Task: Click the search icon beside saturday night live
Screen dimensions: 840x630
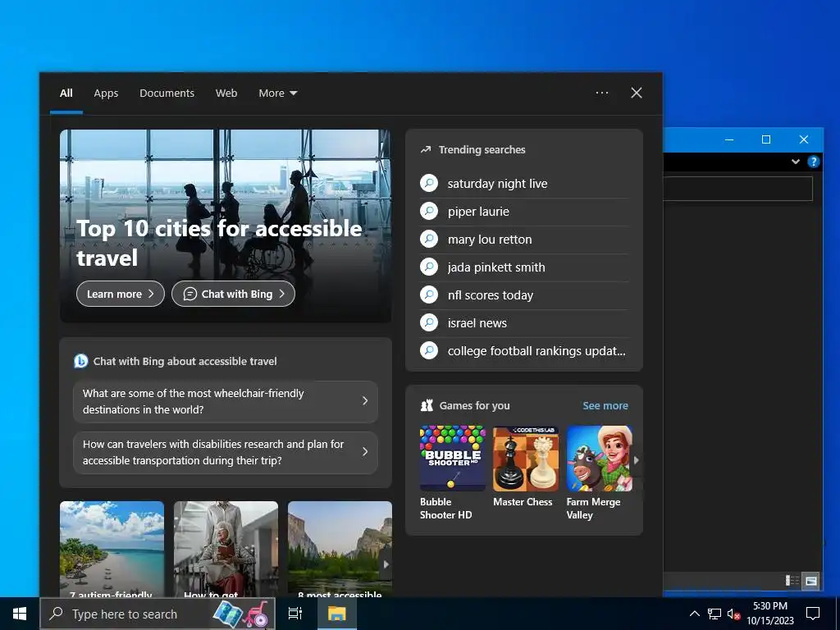Action: [x=429, y=183]
